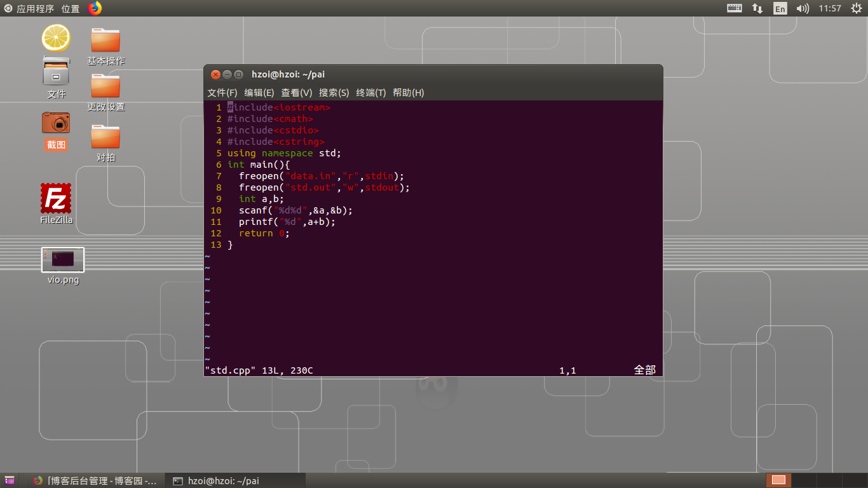Click the #include<cmath> code line
868x488 pixels.
(270, 119)
